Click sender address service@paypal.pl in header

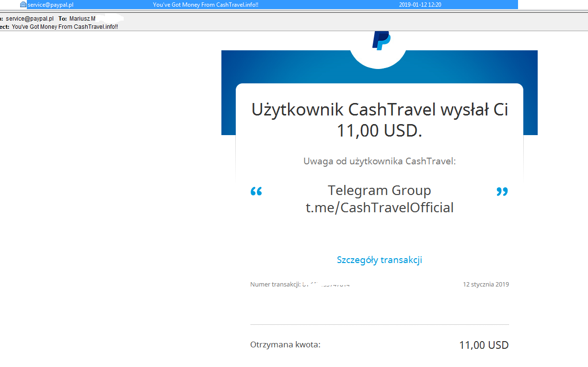[x=30, y=18]
